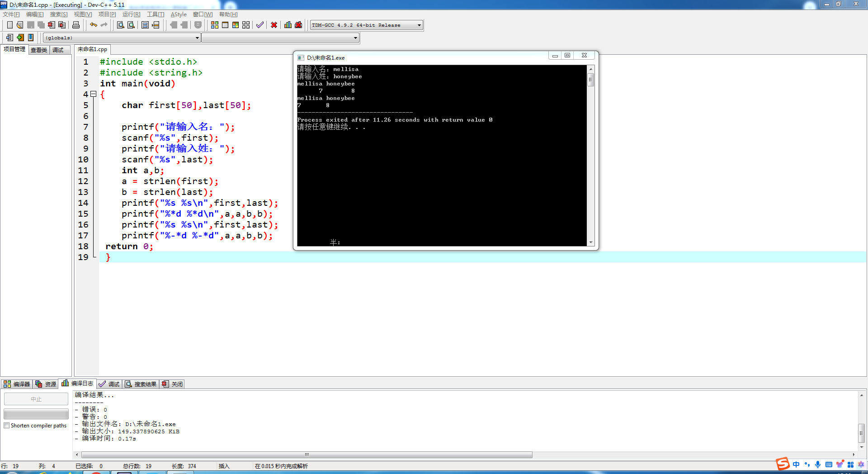The height and width of the screenshot is (474, 868).
Task: Click the Print icon
Action: 75,25
